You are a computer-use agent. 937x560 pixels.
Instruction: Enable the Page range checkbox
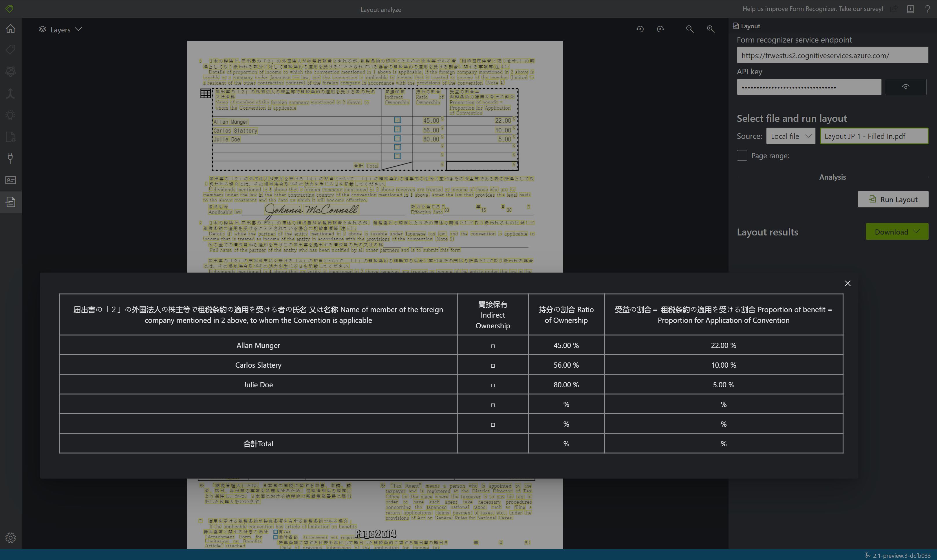[x=742, y=155]
